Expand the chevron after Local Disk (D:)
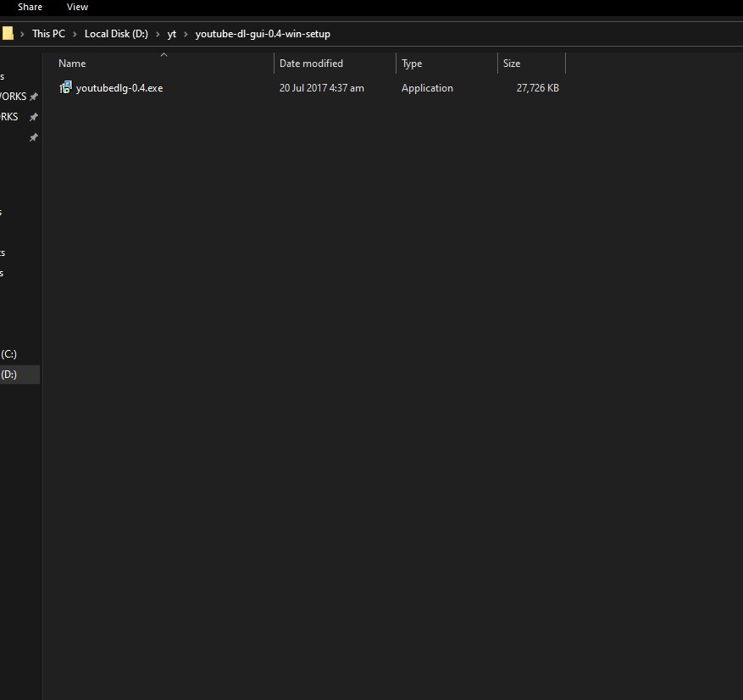 pyautogui.click(x=158, y=34)
